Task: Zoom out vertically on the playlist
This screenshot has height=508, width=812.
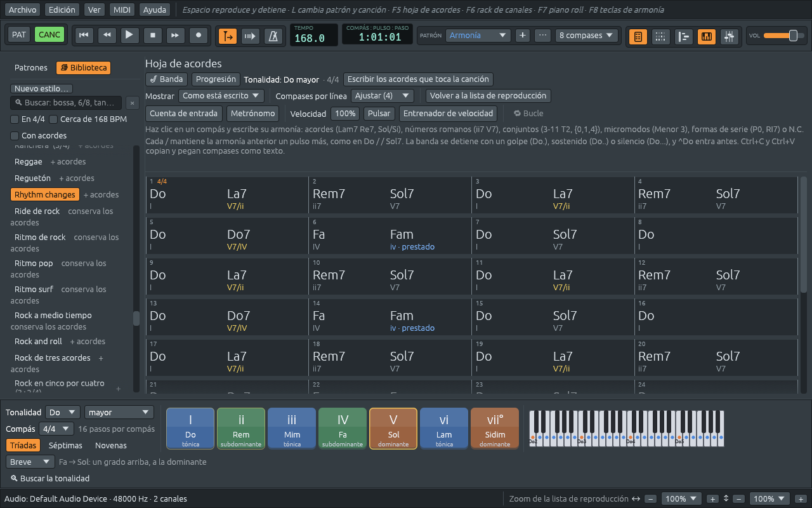Action: 739,499
